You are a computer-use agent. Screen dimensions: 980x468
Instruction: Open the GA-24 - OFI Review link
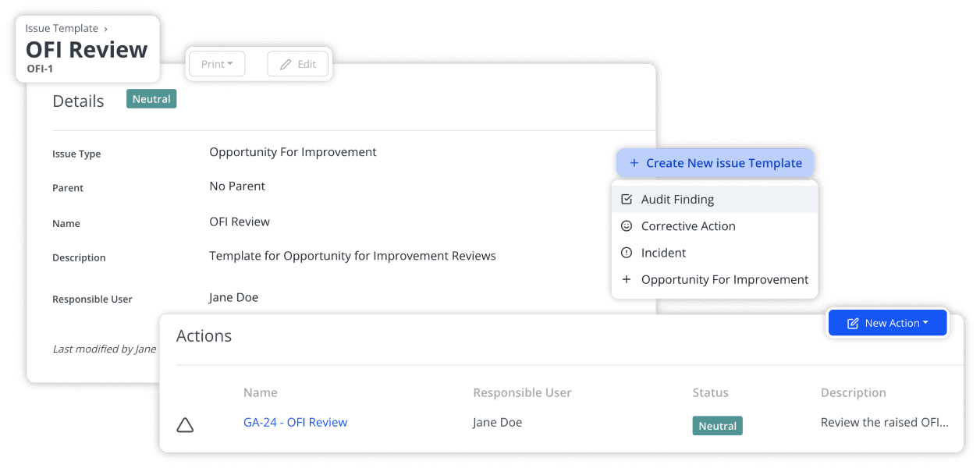295,422
